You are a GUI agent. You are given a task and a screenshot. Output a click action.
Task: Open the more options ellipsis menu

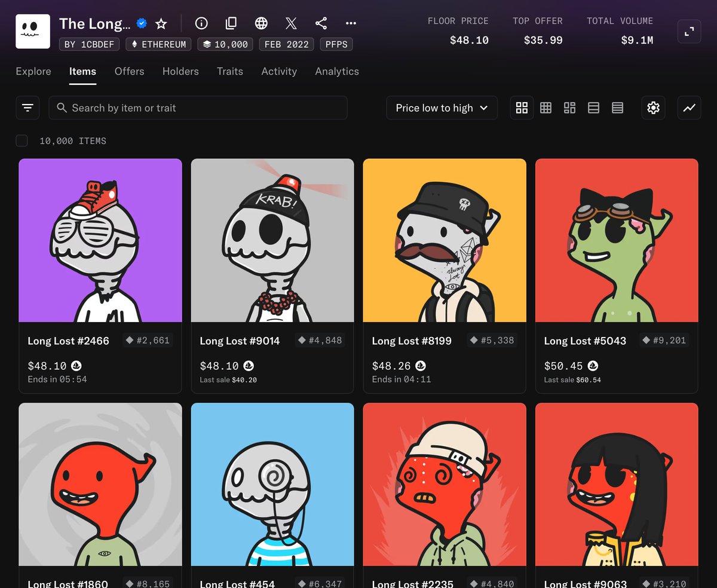pyautogui.click(x=351, y=23)
